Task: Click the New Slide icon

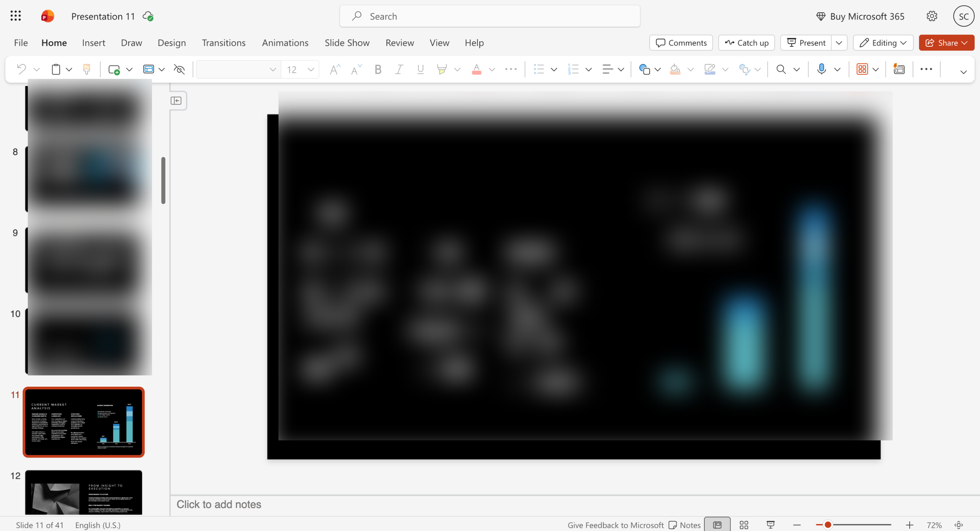Action: click(x=114, y=69)
